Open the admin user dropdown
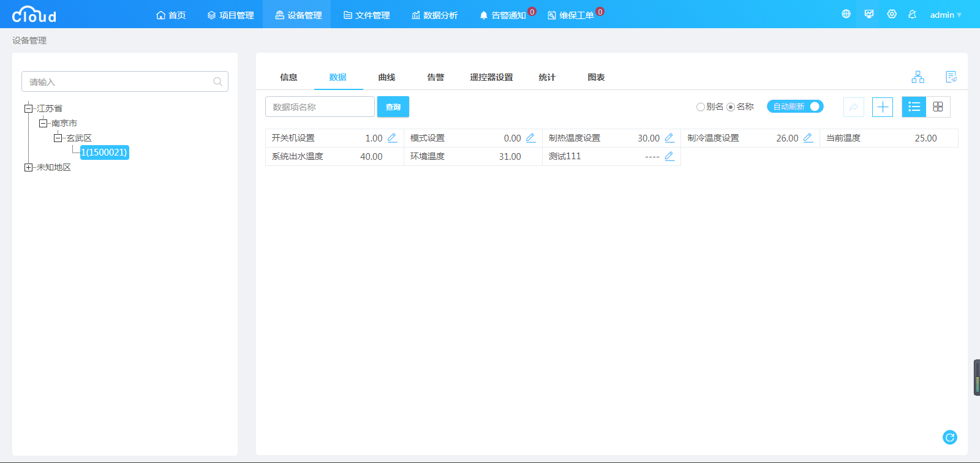This screenshot has height=463, width=980. [x=946, y=15]
